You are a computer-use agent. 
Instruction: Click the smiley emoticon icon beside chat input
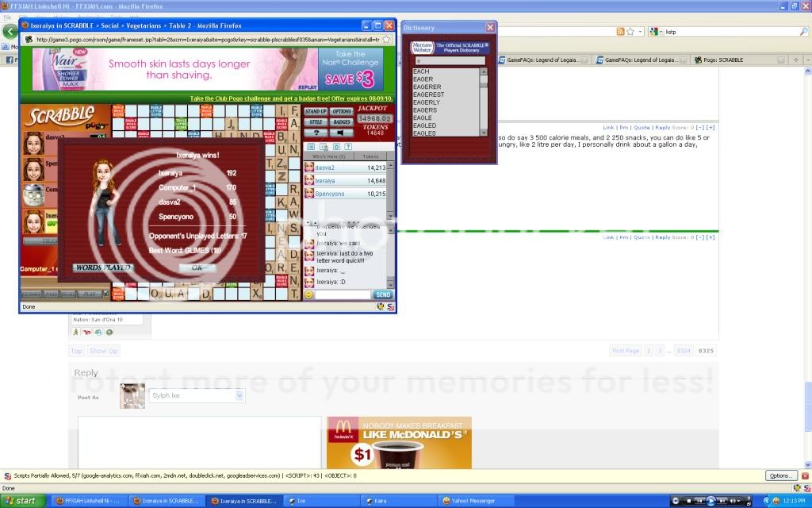tap(309, 294)
